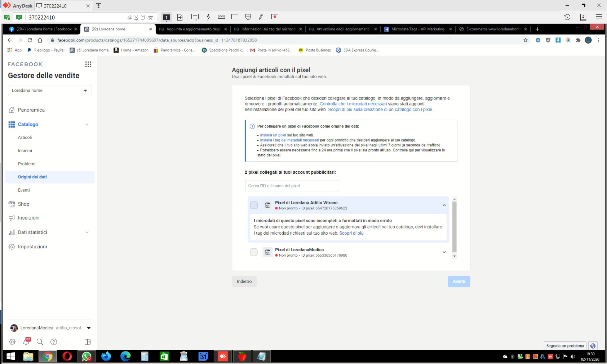
Task: Collapse the sidebar panel icon
Action: [88, 342]
